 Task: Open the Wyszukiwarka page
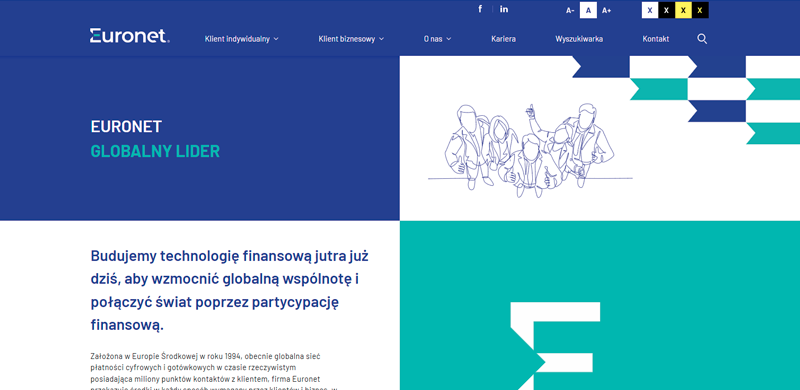[x=579, y=39]
